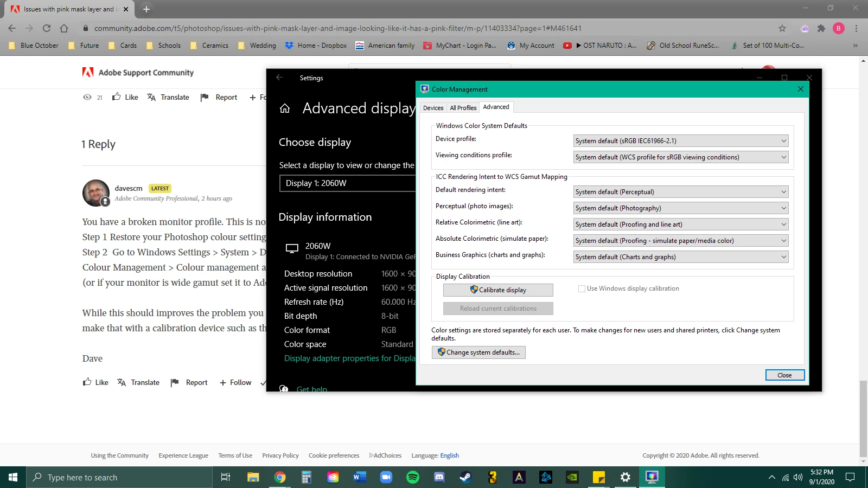Screen dimensions: 868x488
Task: Switch to the Devices tab
Action: click(x=433, y=108)
